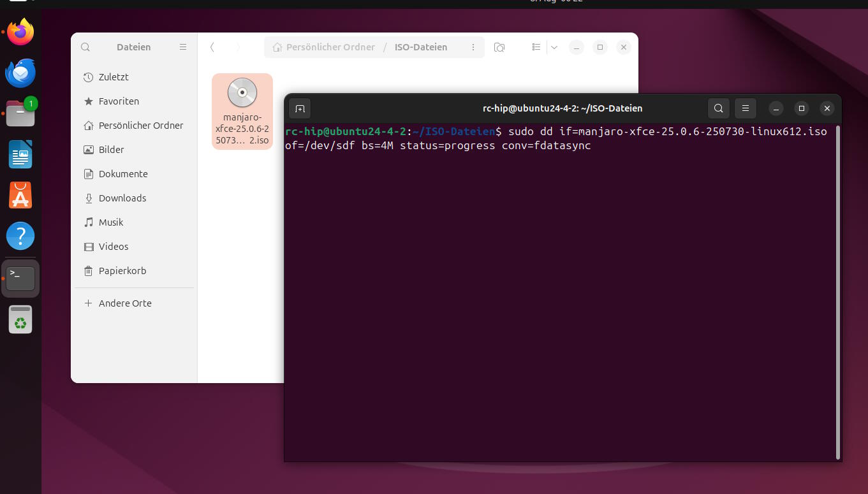Switch Files to list view
The image size is (868, 494).
pos(536,47)
